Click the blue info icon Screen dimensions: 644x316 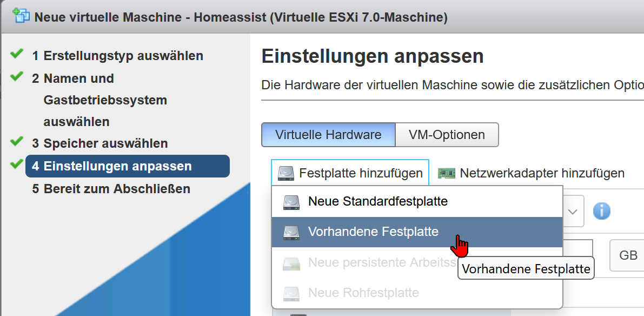(x=601, y=211)
